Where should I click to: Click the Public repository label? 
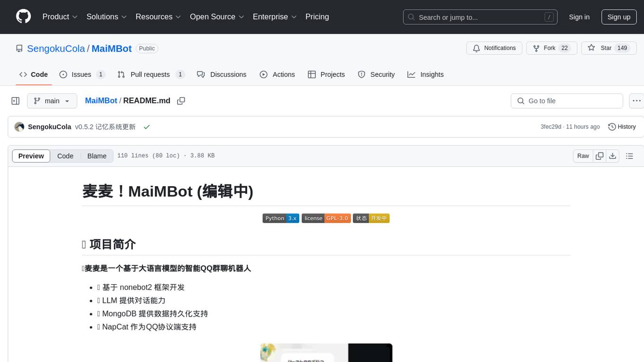[x=147, y=48]
